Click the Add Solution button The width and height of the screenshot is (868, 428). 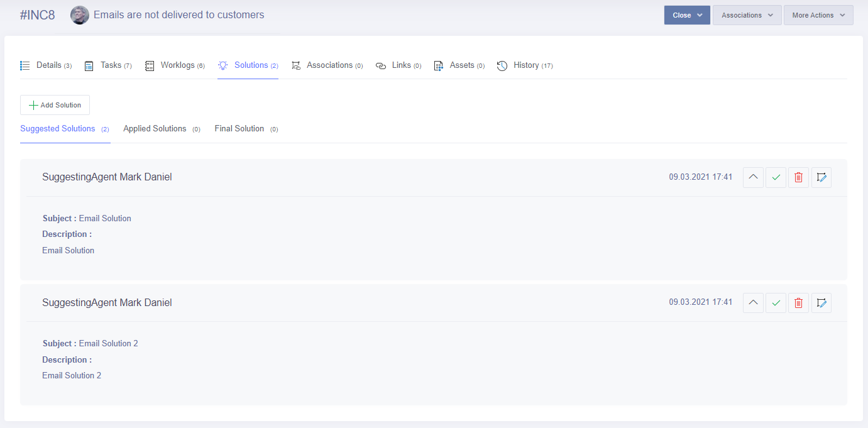[55, 105]
